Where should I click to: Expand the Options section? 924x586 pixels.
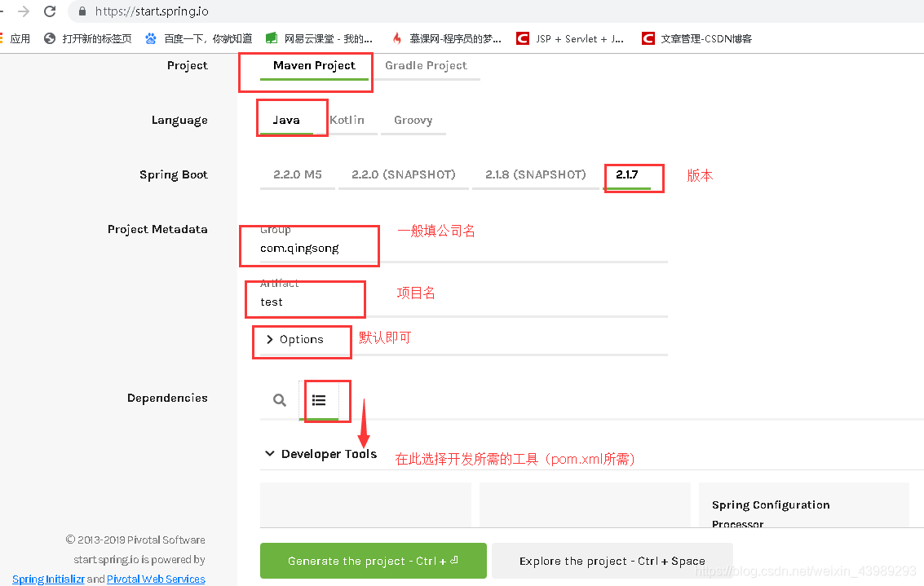[294, 339]
